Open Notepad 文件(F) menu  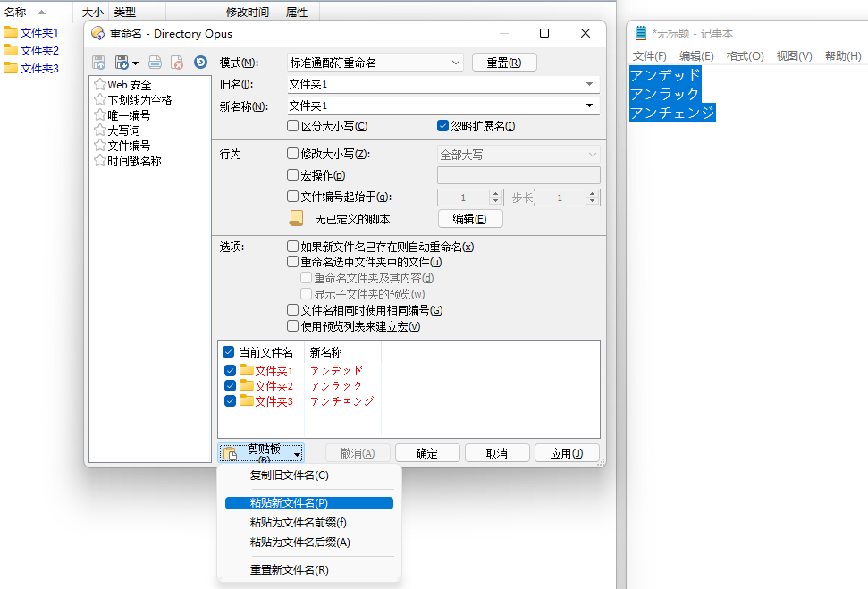[649, 56]
